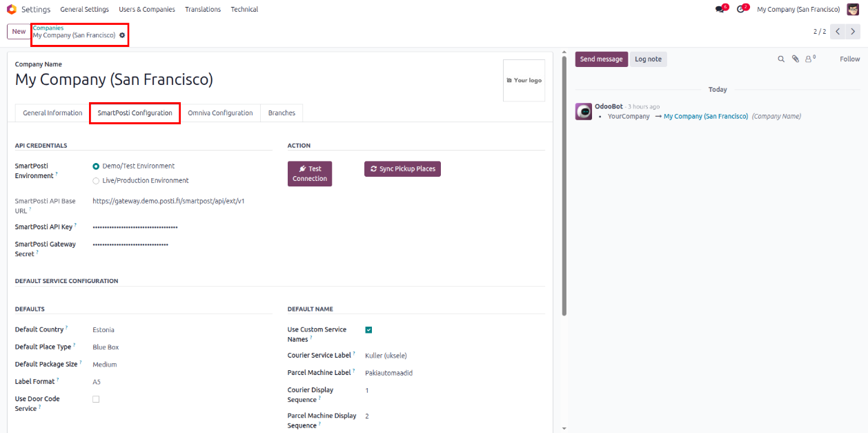Screen dimensions: 868x433
Task: Open the activities clock icon
Action: pyautogui.click(x=741, y=10)
